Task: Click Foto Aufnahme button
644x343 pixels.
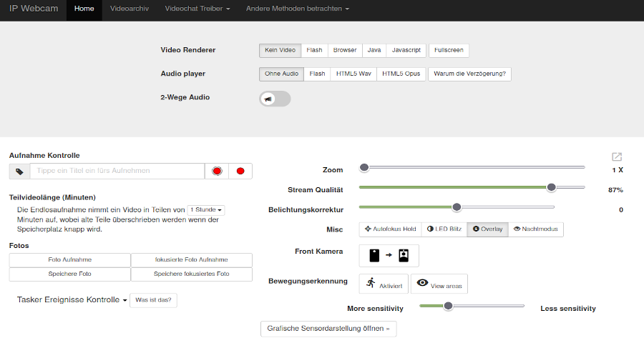Action: point(70,259)
